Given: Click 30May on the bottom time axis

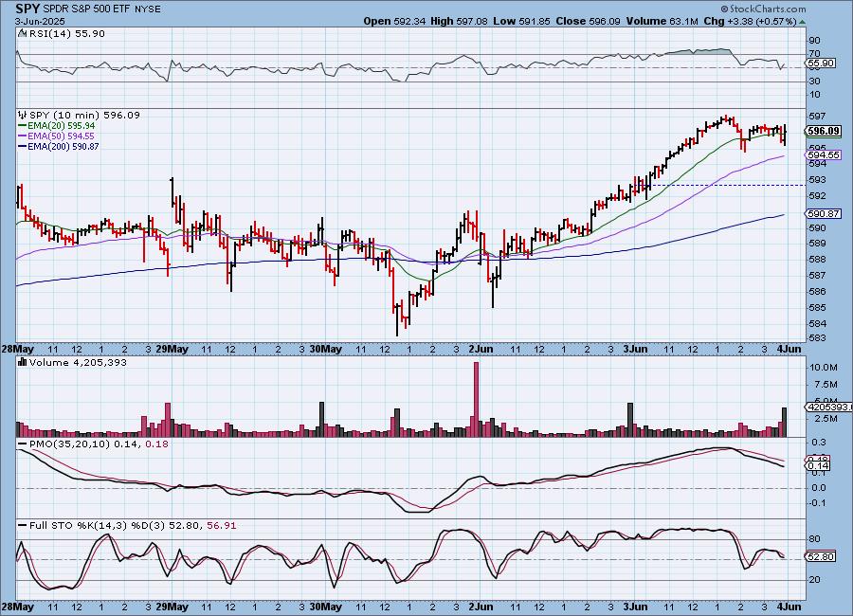Looking at the screenshot, I should pyautogui.click(x=325, y=607).
